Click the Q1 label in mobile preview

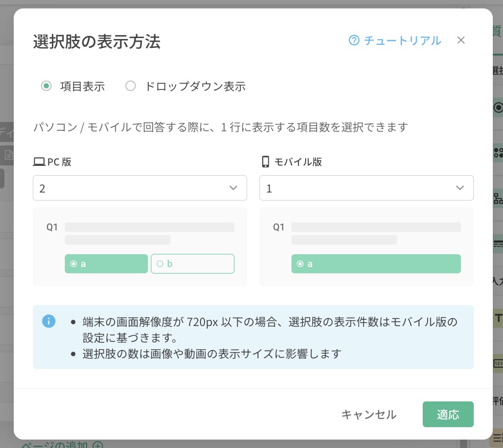coord(279,227)
